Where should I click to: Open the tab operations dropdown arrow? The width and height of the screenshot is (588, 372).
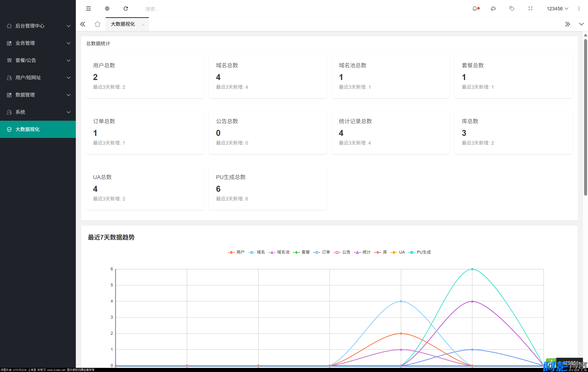pos(581,24)
